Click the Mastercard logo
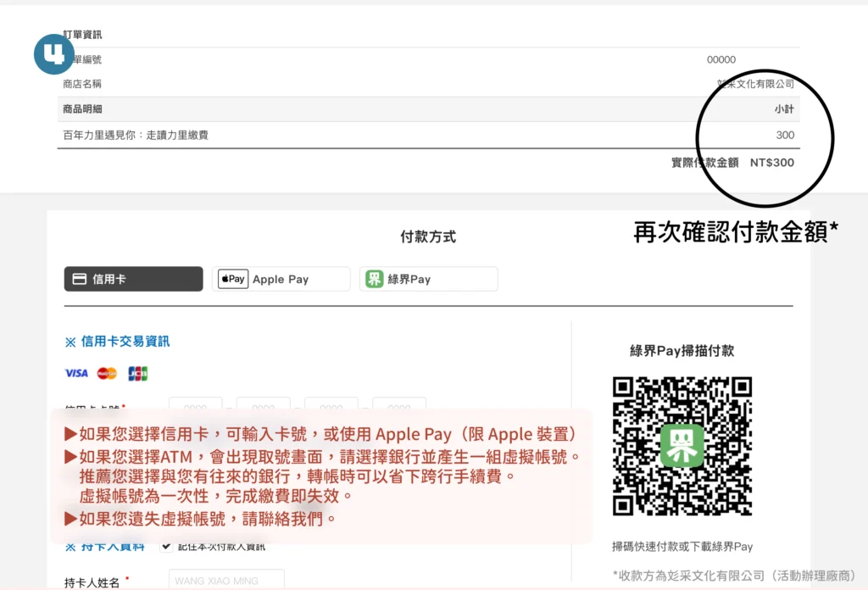Viewport: 868px width, 590px height. (x=107, y=373)
